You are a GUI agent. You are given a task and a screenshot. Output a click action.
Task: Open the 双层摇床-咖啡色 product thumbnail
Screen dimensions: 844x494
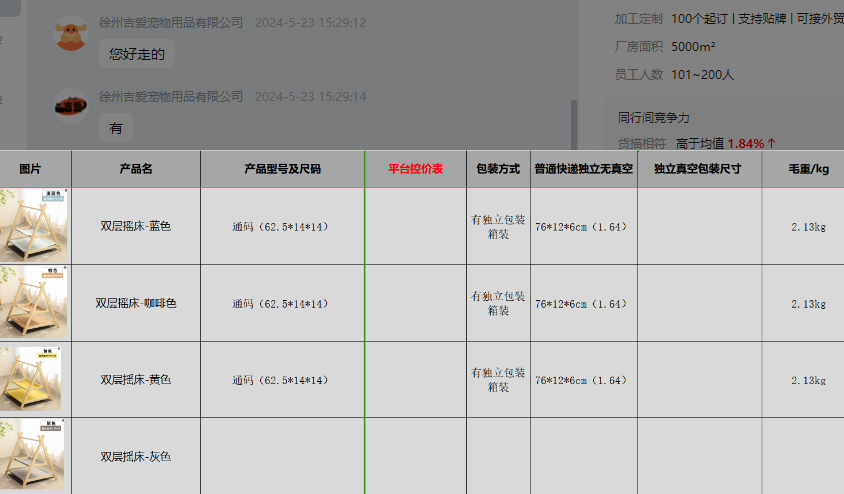click(34, 302)
